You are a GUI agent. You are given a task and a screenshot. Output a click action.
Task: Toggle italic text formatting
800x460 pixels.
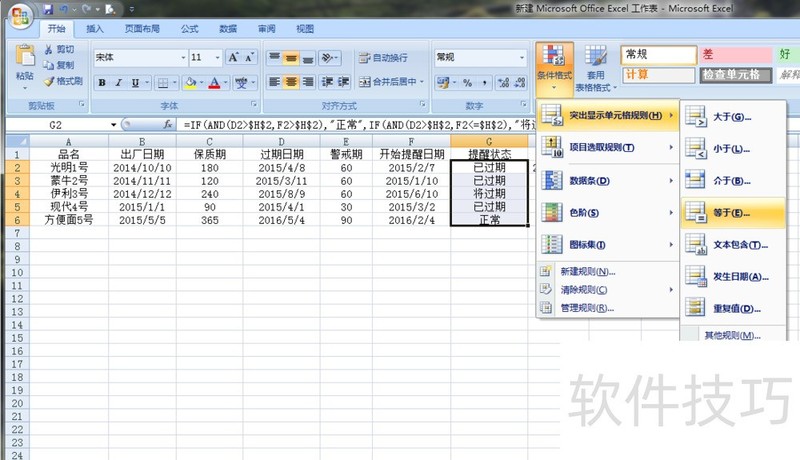click(x=119, y=82)
